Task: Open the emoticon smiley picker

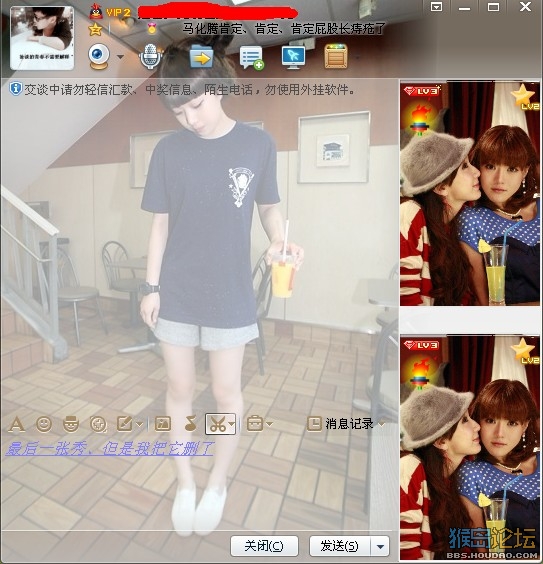Action: click(44, 424)
